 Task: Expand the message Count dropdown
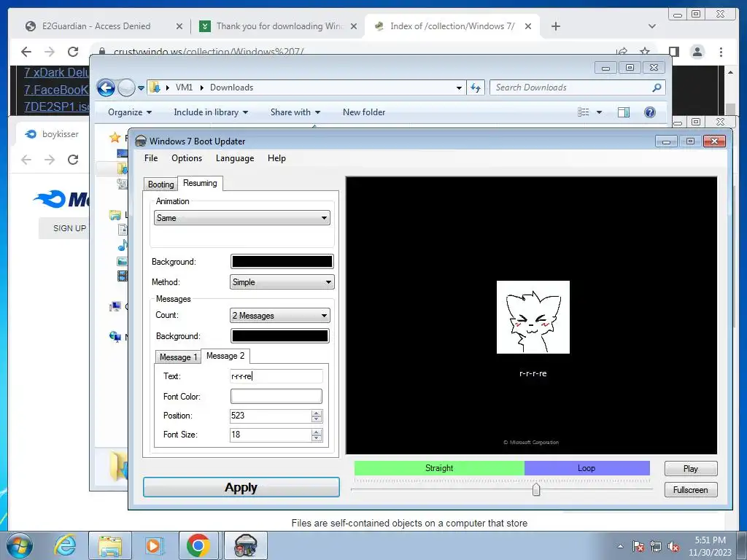pos(279,315)
